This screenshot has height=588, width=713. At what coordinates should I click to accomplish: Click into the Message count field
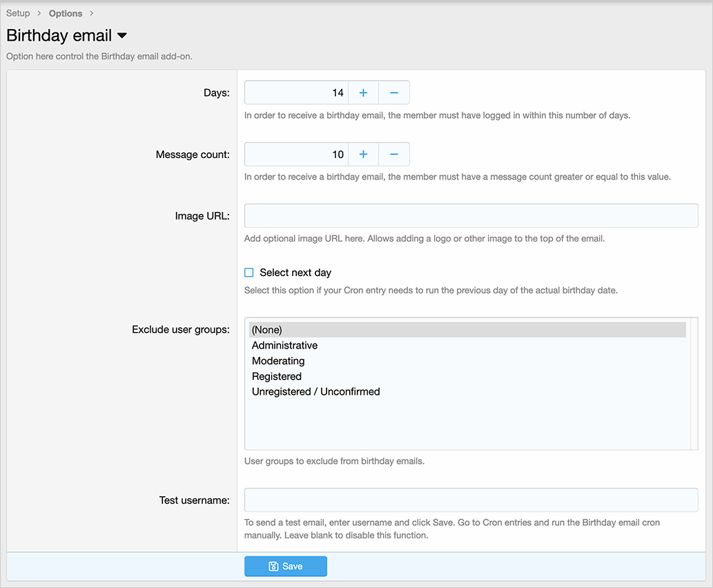click(296, 155)
